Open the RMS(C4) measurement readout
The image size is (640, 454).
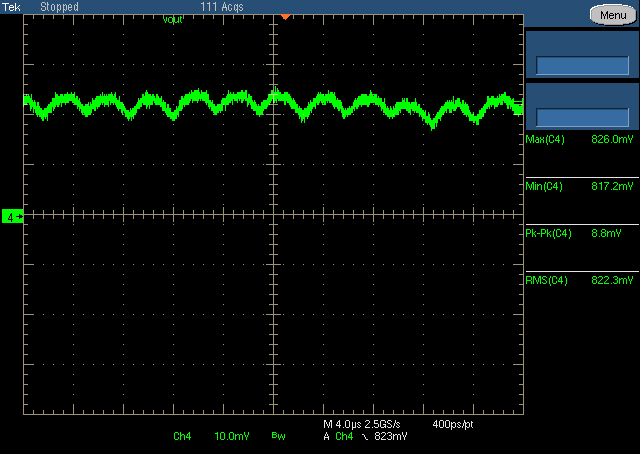click(581, 281)
